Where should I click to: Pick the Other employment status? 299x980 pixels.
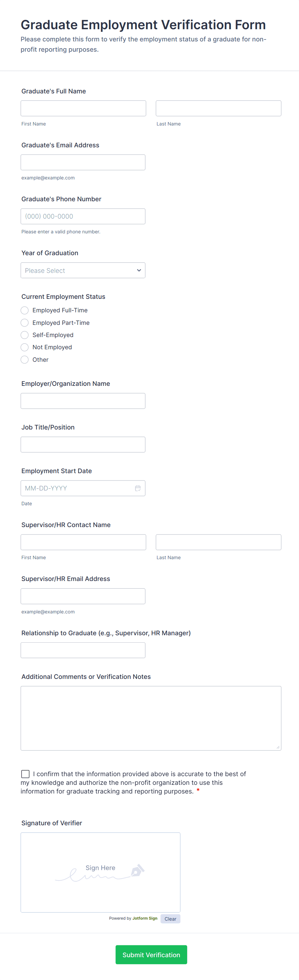coord(25,360)
